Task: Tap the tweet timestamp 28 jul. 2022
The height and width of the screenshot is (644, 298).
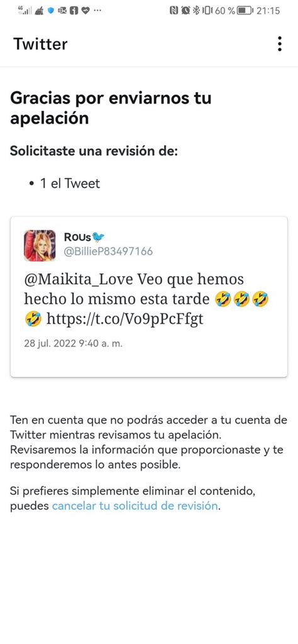Action: [74, 344]
